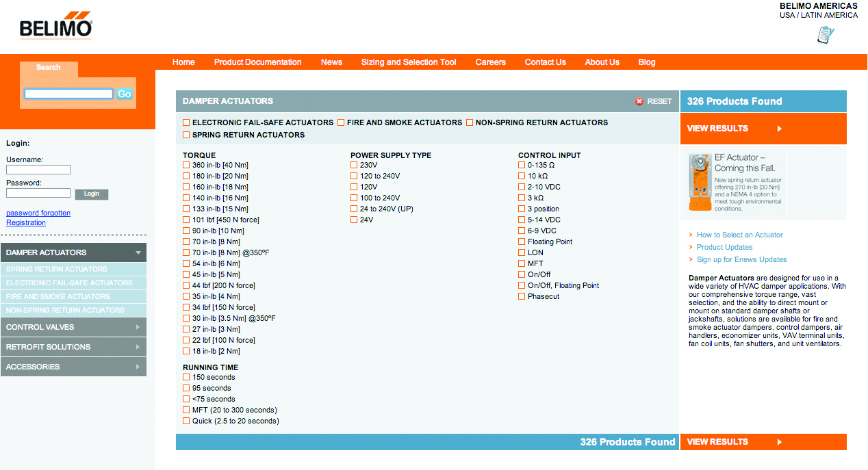868x470 pixels.
Task: Click the Password input field
Action: (38, 193)
